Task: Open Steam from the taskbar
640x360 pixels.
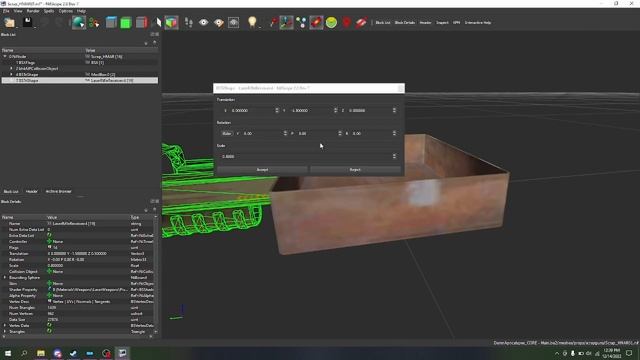Action: pos(73,353)
